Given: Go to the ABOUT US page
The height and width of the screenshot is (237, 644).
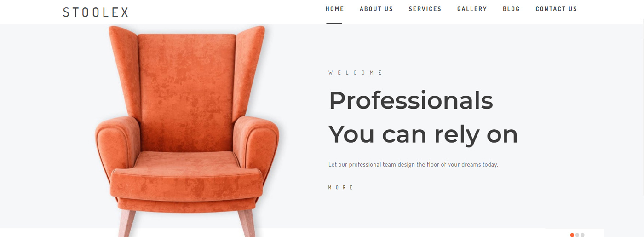Looking at the screenshot, I should tap(376, 9).
